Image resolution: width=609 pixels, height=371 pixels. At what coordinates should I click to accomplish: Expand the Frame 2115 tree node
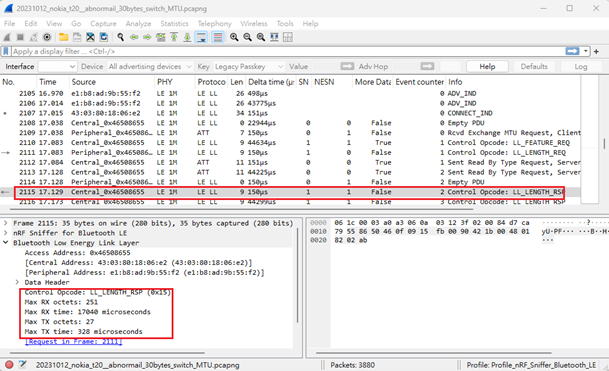coord(6,223)
